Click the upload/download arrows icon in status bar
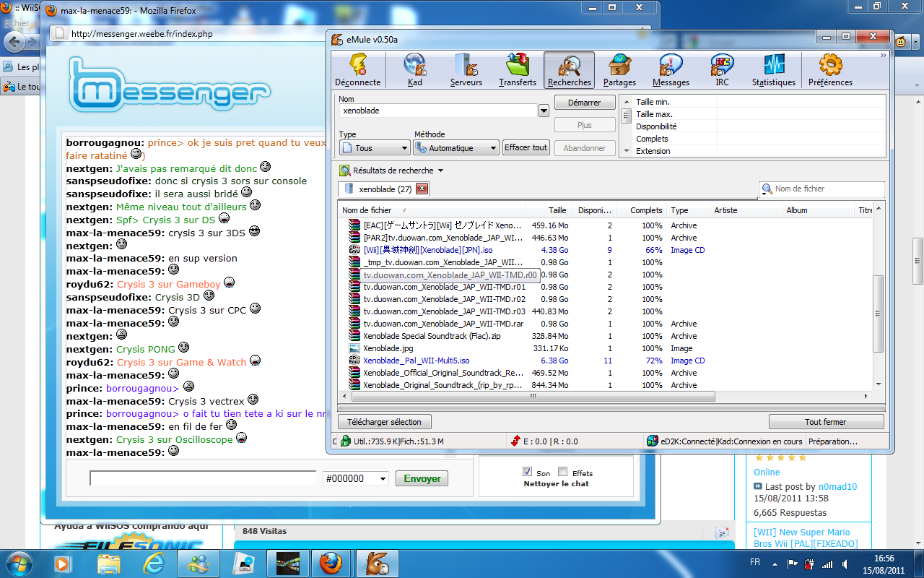 coord(515,441)
